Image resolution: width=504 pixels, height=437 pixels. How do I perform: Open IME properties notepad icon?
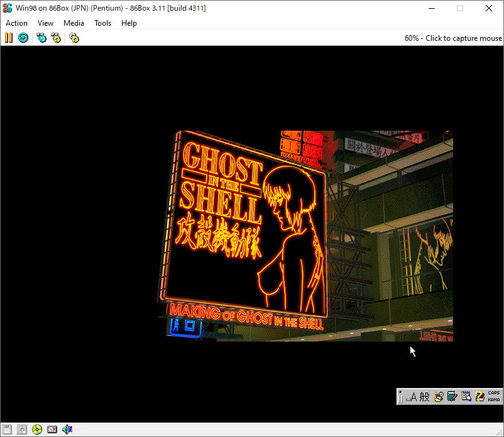(x=466, y=397)
